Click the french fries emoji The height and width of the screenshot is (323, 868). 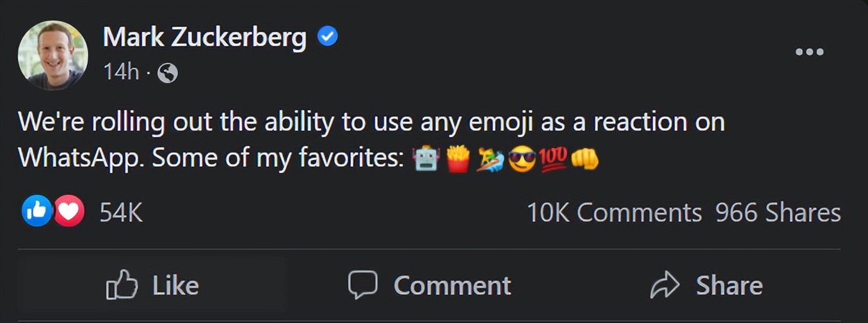point(458,158)
